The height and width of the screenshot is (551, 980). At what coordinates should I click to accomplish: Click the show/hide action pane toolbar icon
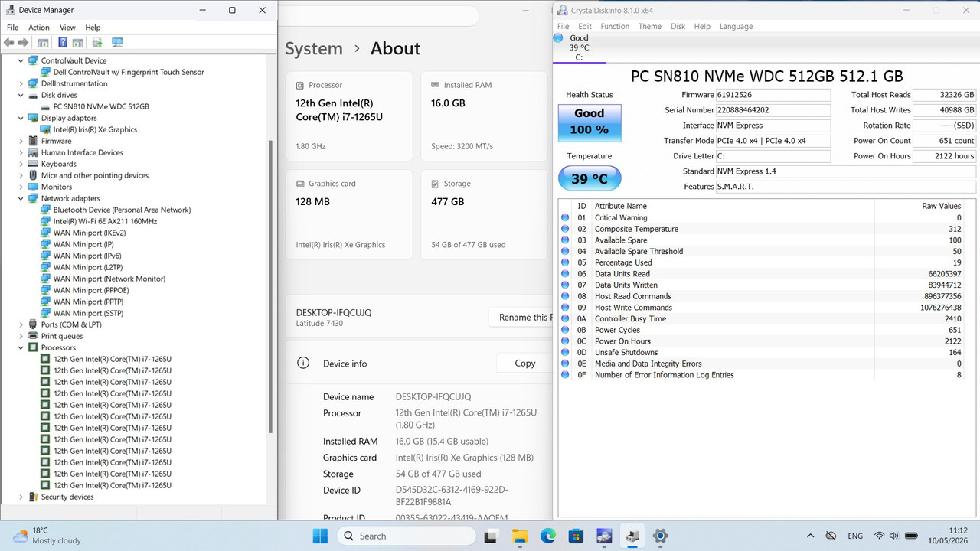[x=77, y=43]
